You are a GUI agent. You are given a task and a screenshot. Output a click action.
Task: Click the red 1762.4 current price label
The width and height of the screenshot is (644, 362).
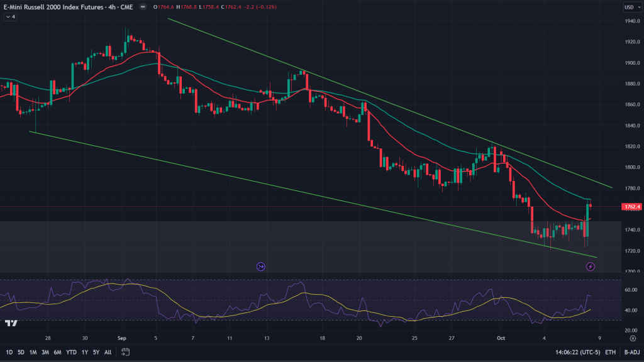point(630,206)
